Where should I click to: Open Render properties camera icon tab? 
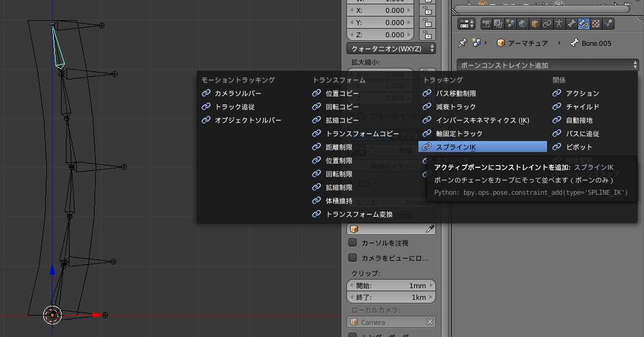point(486,24)
